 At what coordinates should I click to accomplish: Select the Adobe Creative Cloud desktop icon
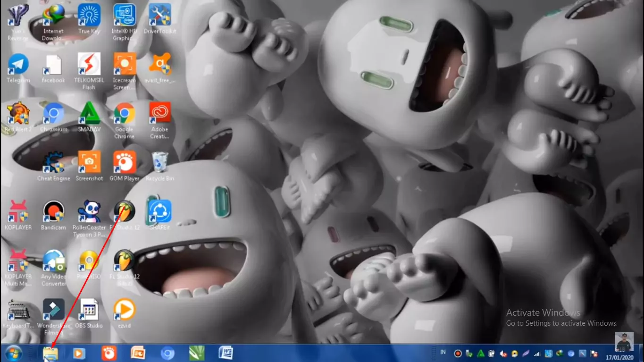[160, 121]
